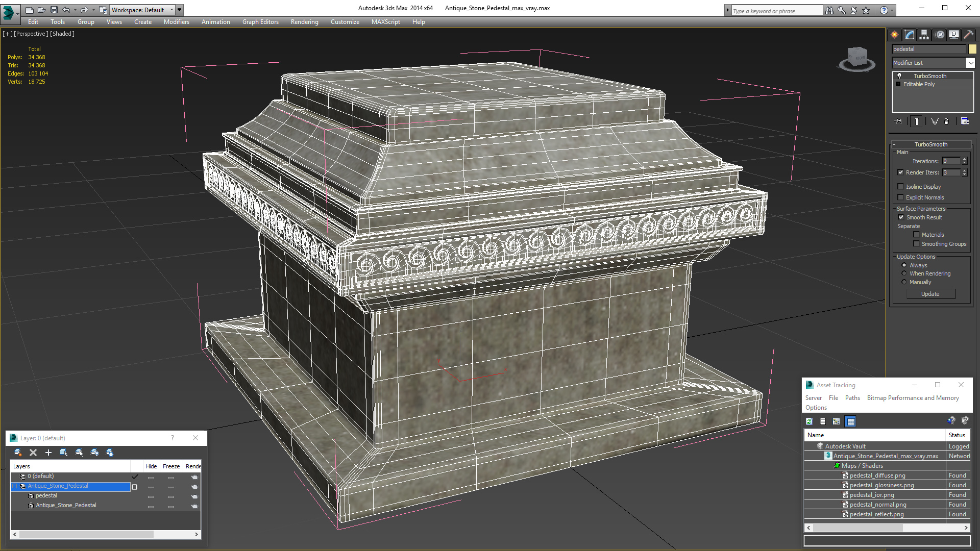Open the Paths menu in Asset Tracking
The height and width of the screenshot is (551, 980).
[852, 398]
